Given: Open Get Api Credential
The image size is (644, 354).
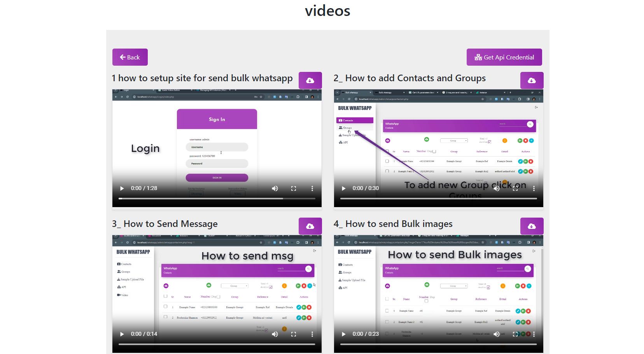Looking at the screenshot, I should 504,57.
